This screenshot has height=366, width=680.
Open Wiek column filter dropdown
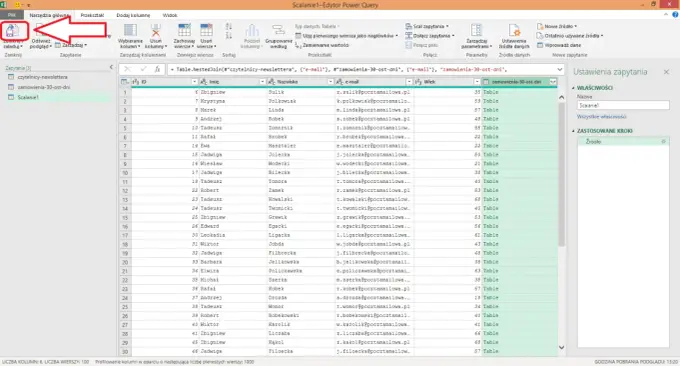[477, 82]
